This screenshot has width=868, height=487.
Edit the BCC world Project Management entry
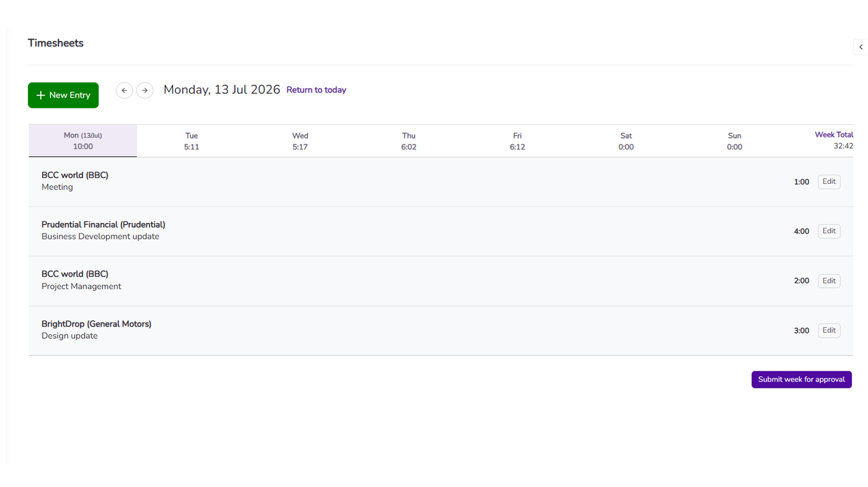pos(829,281)
